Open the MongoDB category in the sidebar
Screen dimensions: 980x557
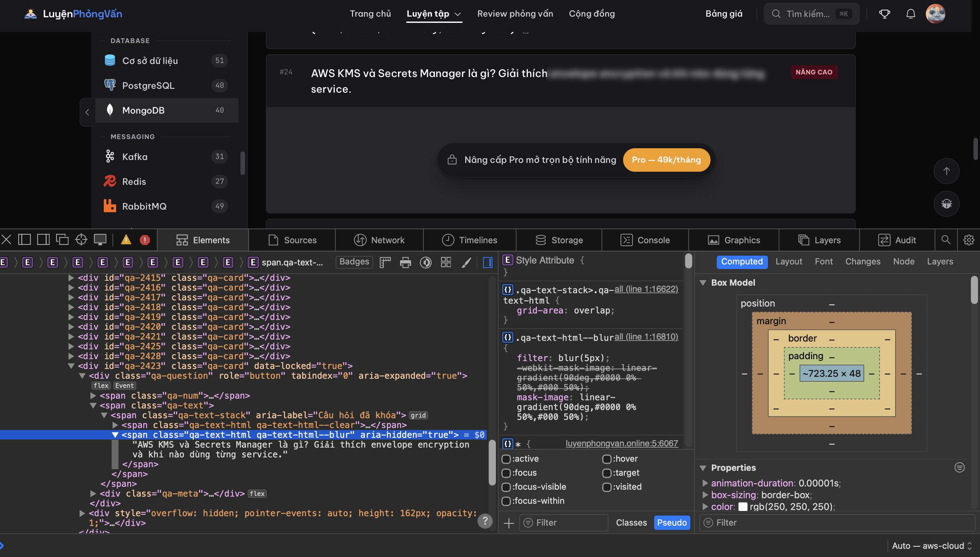click(x=167, y=110)
